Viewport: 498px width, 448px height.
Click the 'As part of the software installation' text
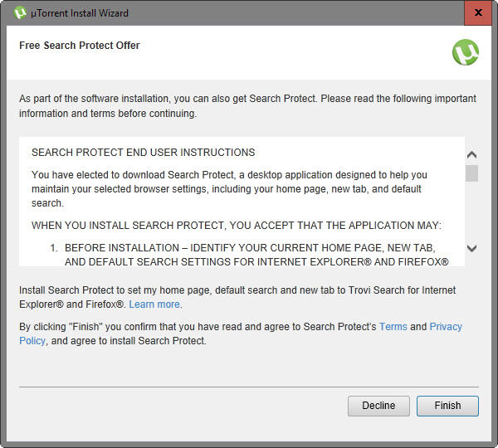[x=247, y=105]
